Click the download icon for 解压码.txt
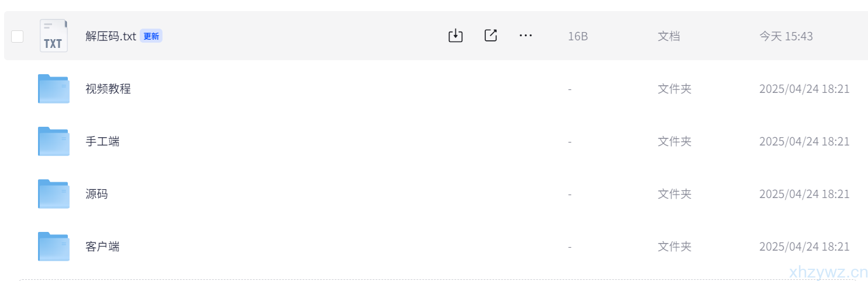 pos(455,36)
